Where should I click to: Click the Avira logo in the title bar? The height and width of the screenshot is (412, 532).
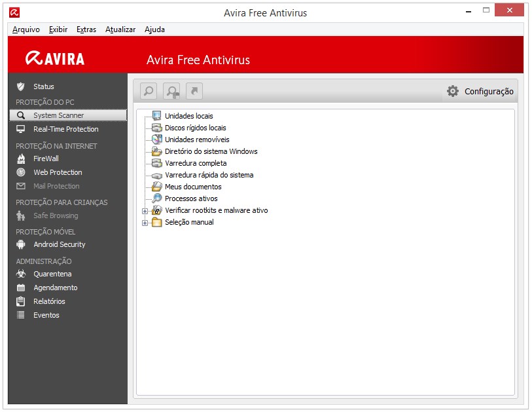point(14,13)
